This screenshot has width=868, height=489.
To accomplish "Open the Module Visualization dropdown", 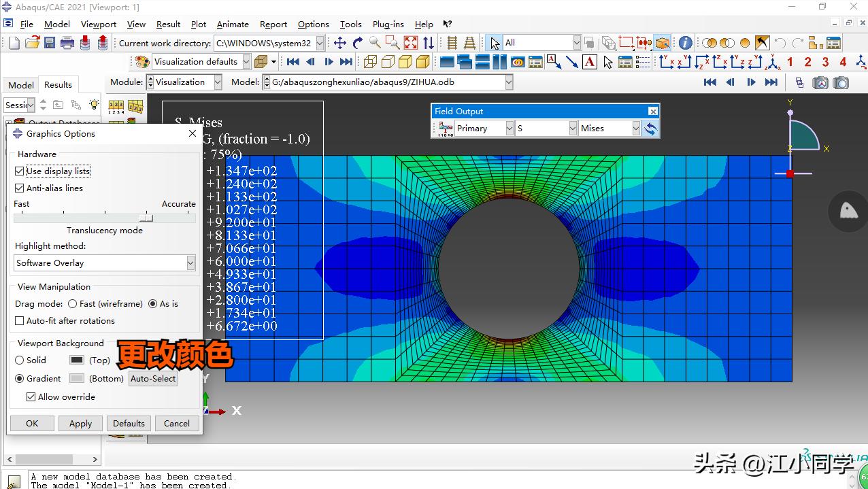I will 218,82.
